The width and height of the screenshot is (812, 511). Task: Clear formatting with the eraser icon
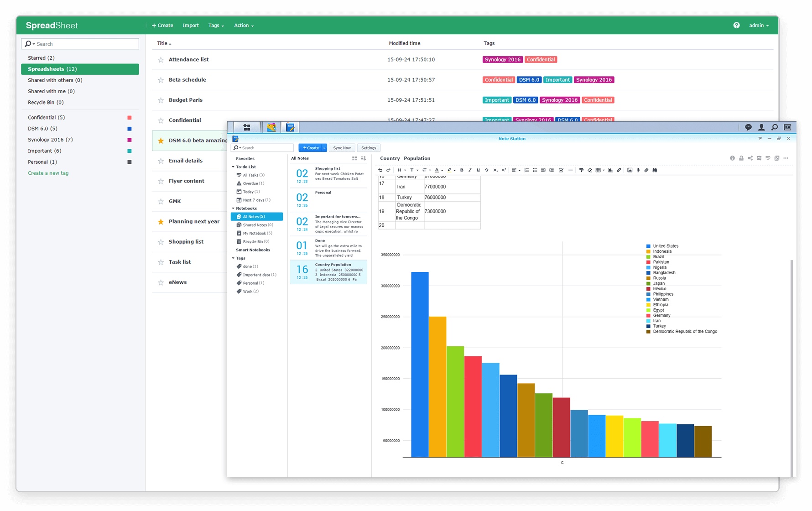click(x=590, y=170)
